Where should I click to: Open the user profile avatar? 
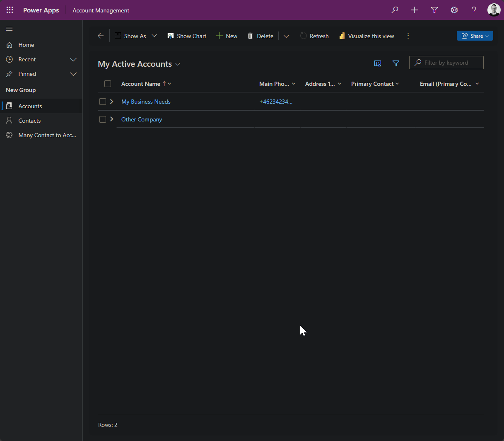pos(494,10)
